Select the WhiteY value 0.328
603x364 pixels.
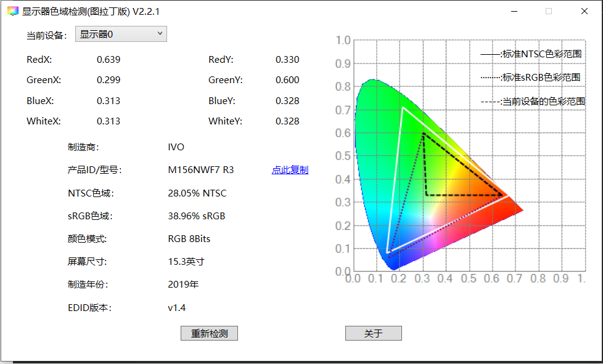coord(287,121)
